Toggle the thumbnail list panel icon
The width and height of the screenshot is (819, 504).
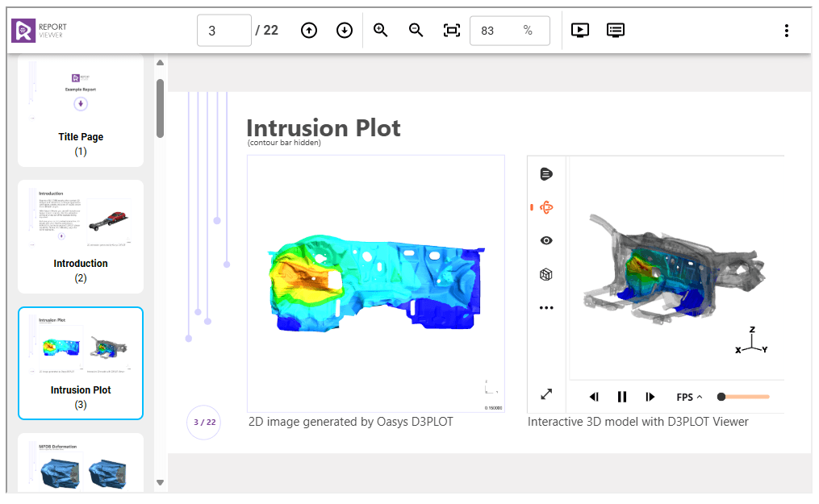pos(616,31)
